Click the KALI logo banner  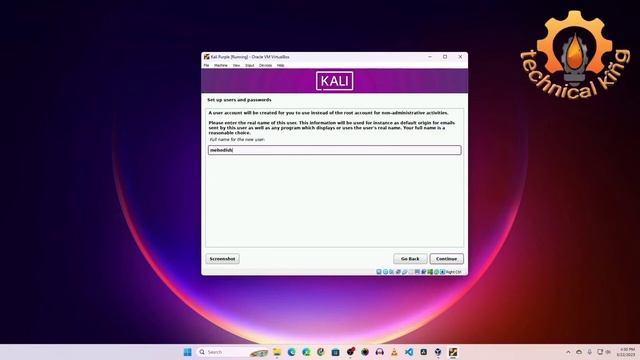coord(334,81)
